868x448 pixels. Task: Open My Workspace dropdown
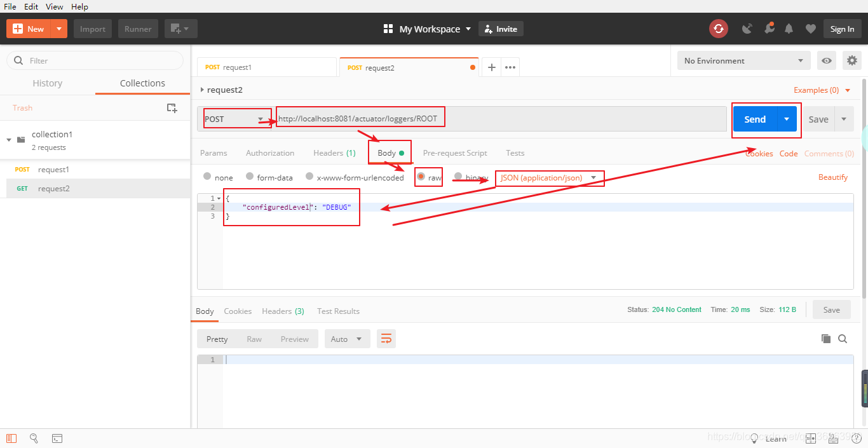pos(435,29)
